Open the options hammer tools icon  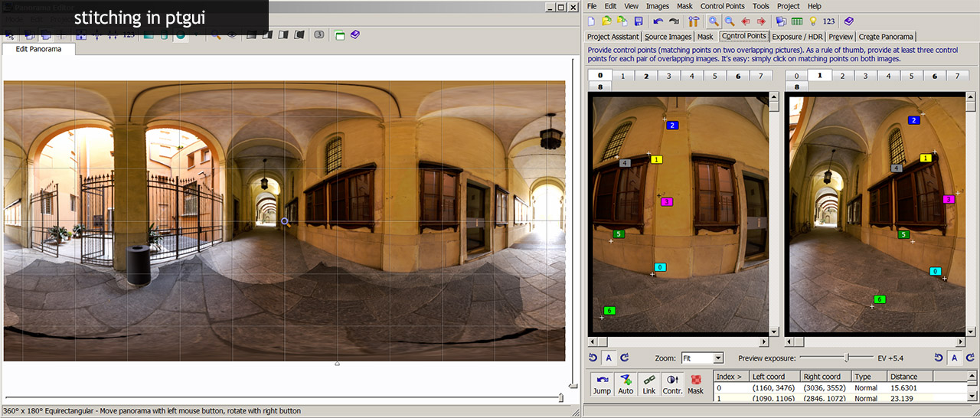pyautogui.click(x=694, y=21)
